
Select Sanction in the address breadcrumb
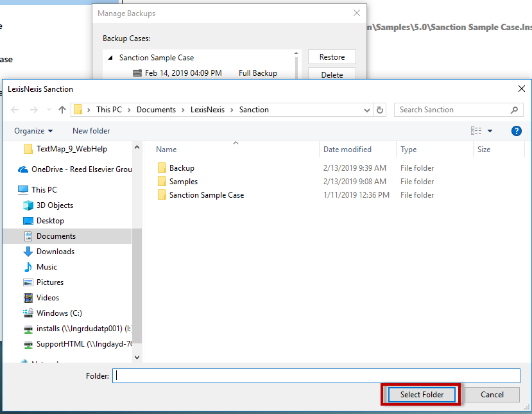[x=253, y=110]
